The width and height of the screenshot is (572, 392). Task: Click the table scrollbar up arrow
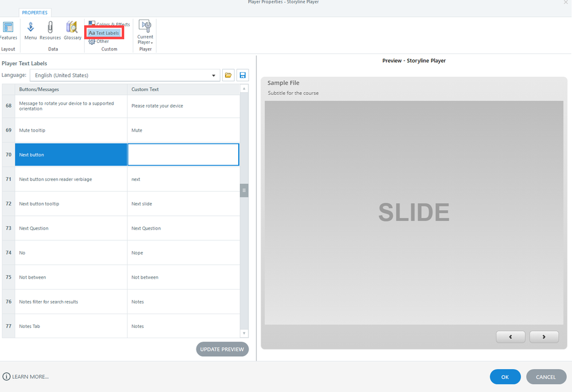point(244,89)
